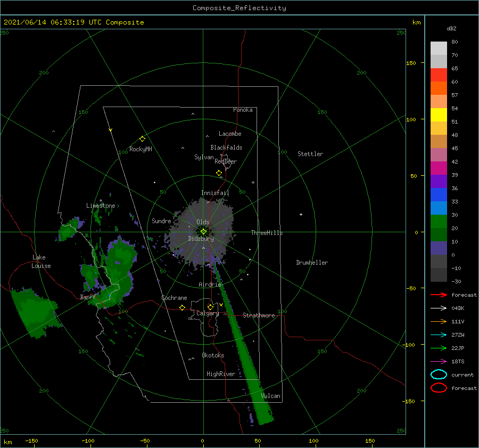Screen dimensions: 479x448
Task: Click the magenta 18TS arrow icon
Action: coord(439,362)
